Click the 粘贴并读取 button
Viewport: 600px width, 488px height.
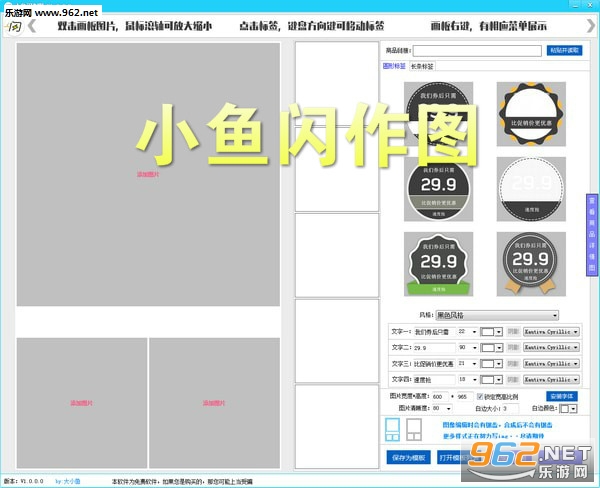pos(564,50)
